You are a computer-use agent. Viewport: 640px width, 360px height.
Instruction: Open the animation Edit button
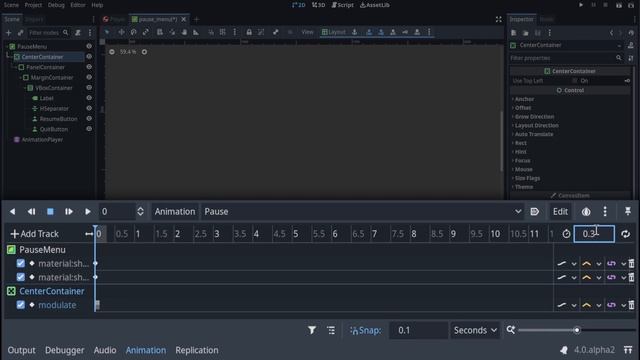(560, 211)
